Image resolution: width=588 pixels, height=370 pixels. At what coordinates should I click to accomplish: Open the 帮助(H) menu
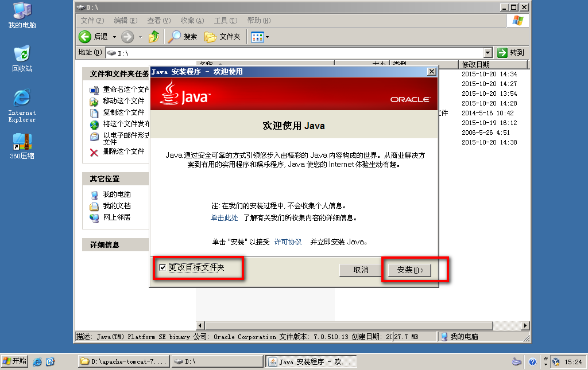tap(259, 21)
